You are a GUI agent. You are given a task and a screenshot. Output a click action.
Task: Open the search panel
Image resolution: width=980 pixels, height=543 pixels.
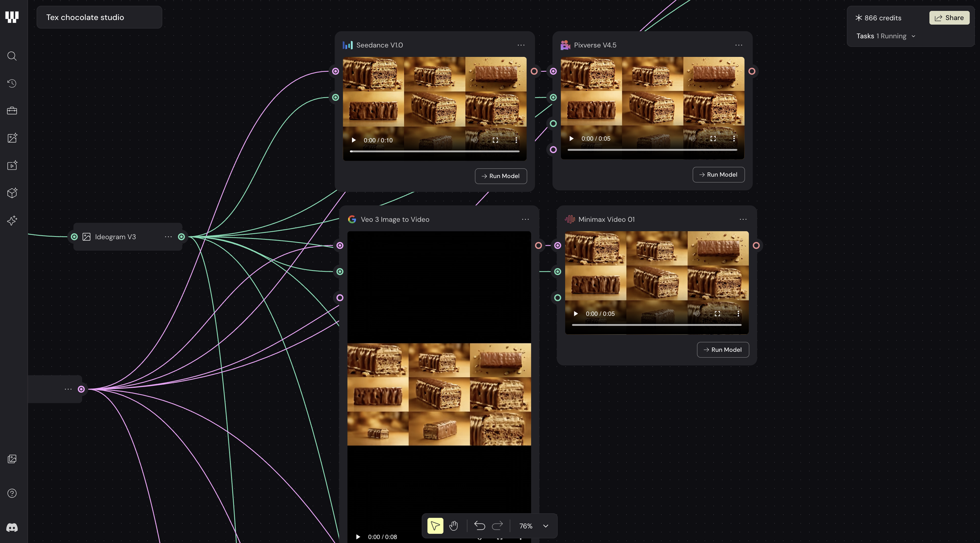(x=12, y=56)
